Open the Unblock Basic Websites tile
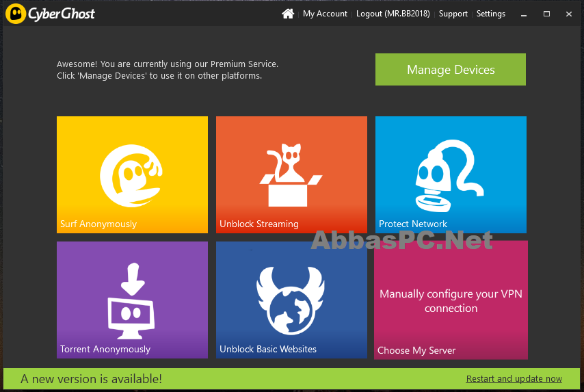 (x=291, y=300)
